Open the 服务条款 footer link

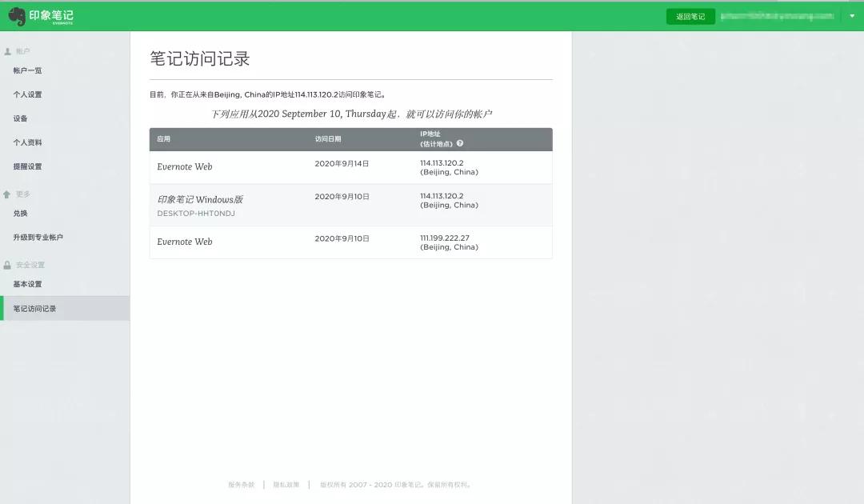click(x=242, y=485)
